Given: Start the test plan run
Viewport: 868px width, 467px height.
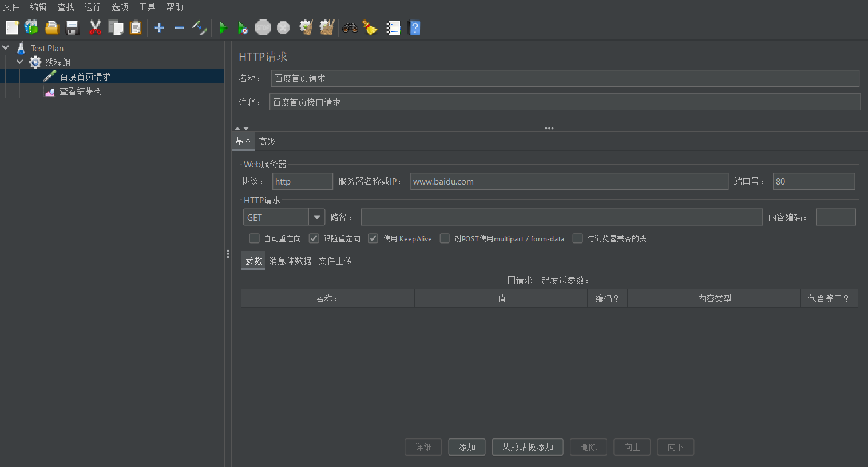Looking at the screenshot, I should pyautogui.click(x=223, y=27).
